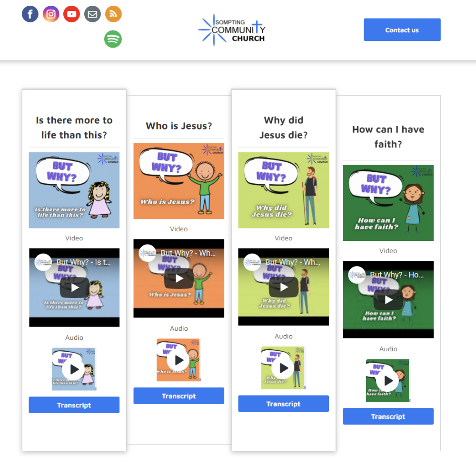Open the YouTube channel icon
The width and height of the screenshot is (476, 476).
tap(72, 14)
